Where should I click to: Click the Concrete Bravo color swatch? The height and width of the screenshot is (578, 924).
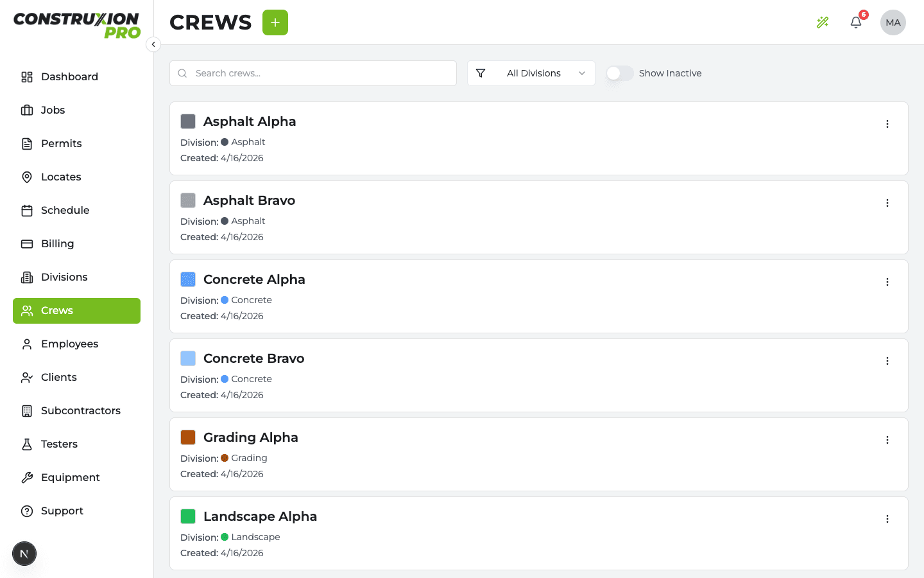click(x=188, y=358)
